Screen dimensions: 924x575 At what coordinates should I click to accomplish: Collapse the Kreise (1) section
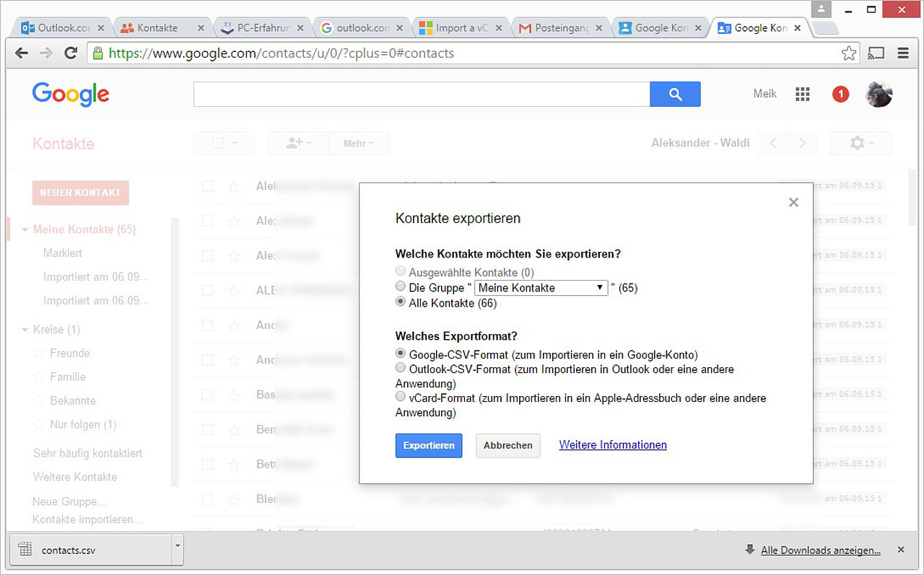pyautogui.click(x=25, y=330)
